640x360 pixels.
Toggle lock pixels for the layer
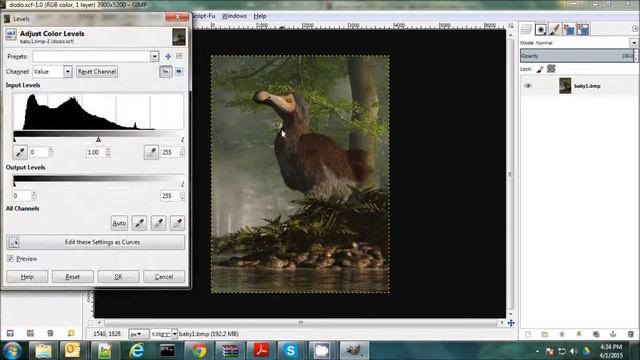(540, 69)
